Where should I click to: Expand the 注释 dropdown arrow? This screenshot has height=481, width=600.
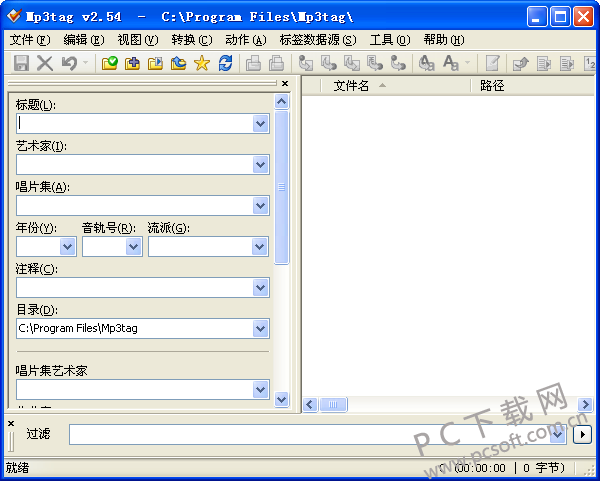(261, 287)
